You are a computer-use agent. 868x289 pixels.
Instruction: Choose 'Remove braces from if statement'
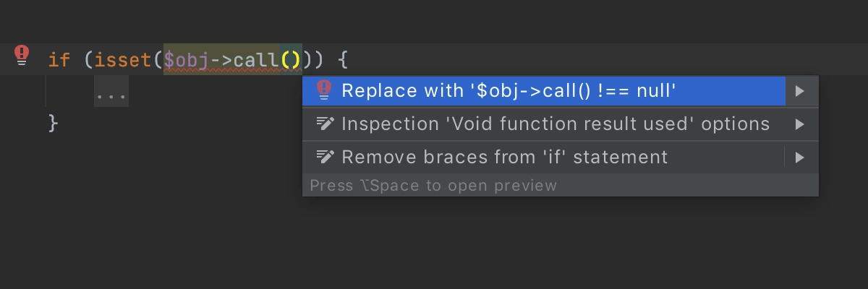point(505,157)
